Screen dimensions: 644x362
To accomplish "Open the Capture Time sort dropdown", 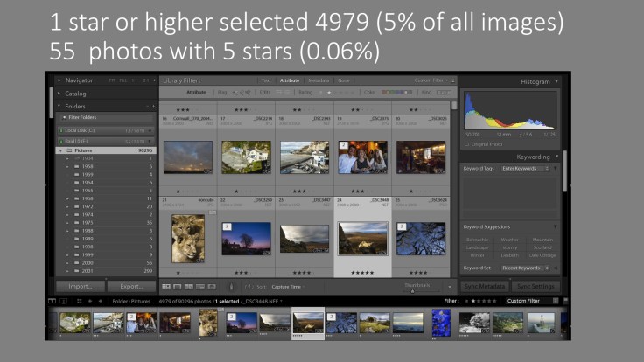I will click(289, 287).
